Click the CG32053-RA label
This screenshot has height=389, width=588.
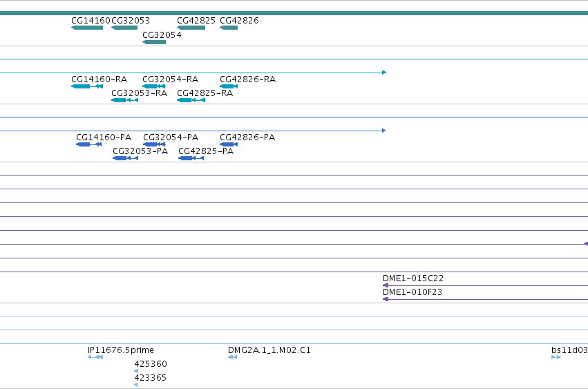139,93
